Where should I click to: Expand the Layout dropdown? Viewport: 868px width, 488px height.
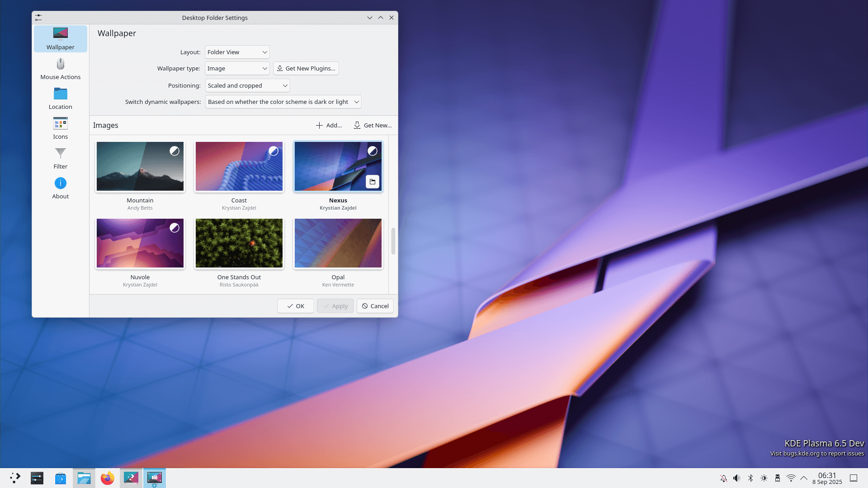(237, 52)
